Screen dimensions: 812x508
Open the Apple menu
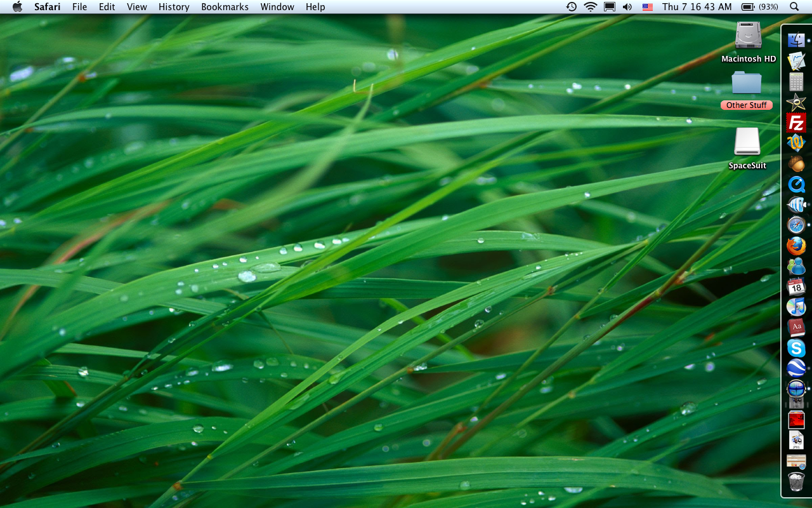pos(17,7)
